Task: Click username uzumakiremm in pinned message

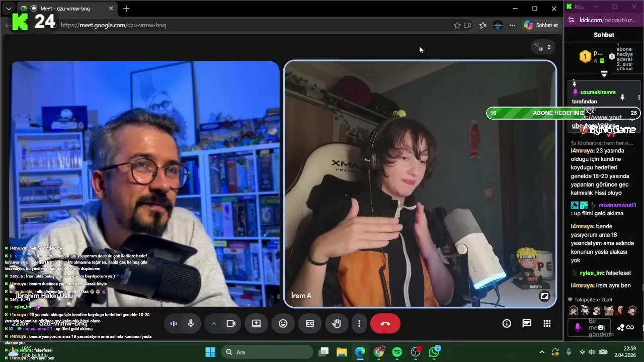Action: (x=598, y=92)
